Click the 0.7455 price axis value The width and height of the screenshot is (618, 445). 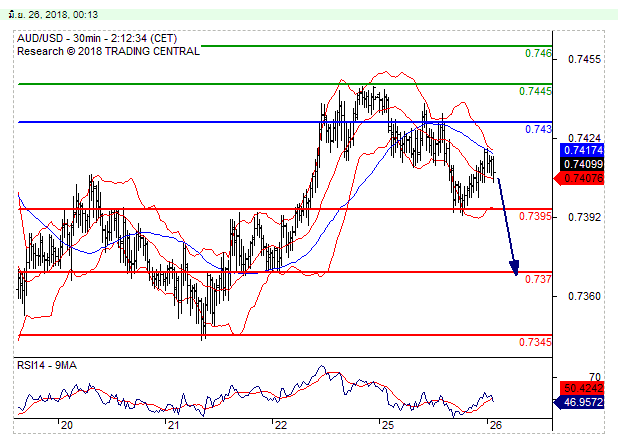[584, 60]
